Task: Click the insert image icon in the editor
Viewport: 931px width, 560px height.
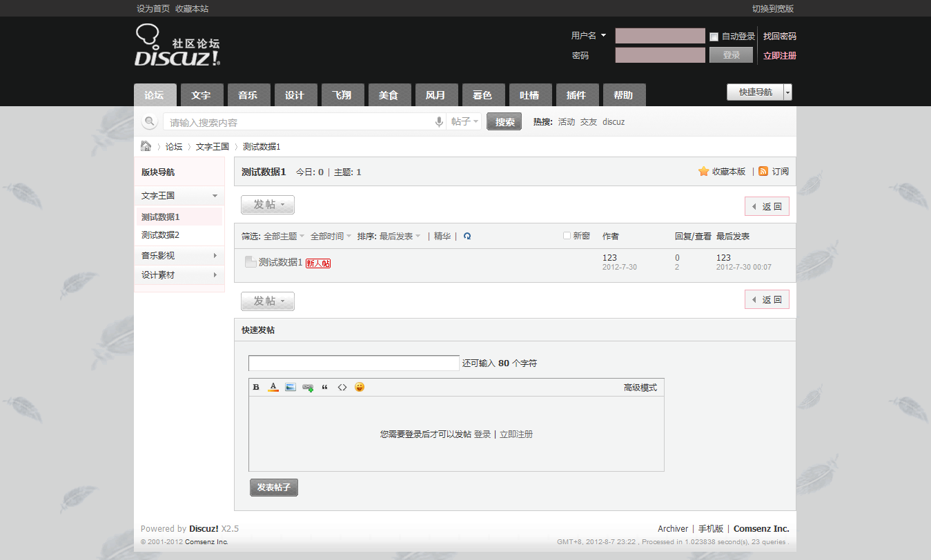Action: [291, 387]
